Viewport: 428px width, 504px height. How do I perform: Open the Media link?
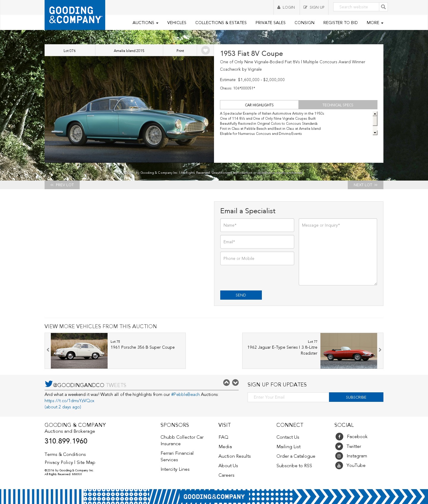pyautogui.click(x=225, y=447)
